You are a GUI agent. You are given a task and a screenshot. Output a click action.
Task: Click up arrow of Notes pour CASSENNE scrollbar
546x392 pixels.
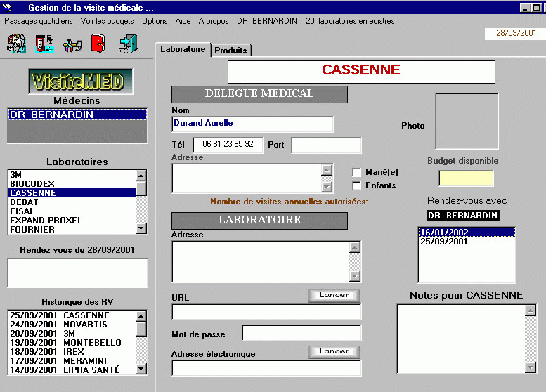[x=531, y=311]
